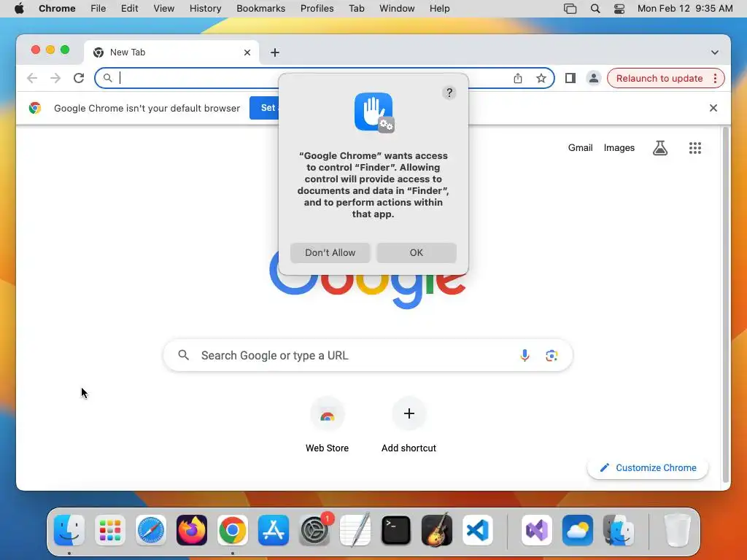Viewport: 747px width, 560px height.
Task: Share this page using the share icon
Action: pos(518,78)
